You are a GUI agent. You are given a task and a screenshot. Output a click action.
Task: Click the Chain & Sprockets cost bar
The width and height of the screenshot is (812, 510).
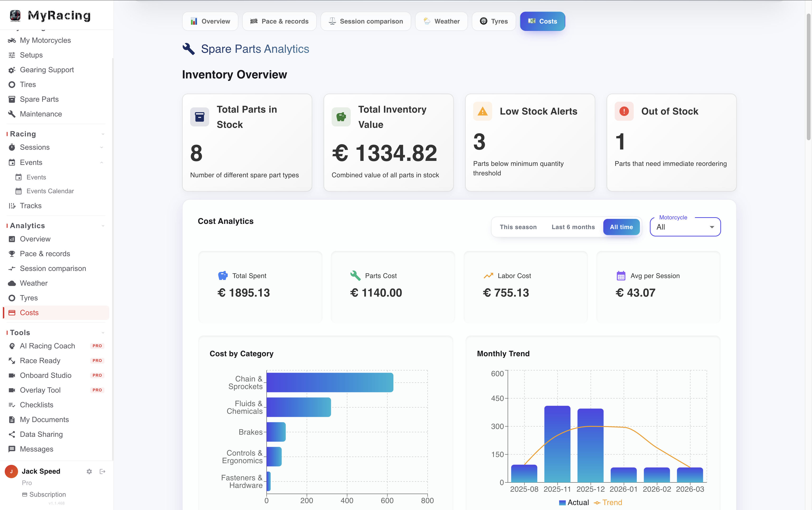pyautogui.click(x=330, y=383)
